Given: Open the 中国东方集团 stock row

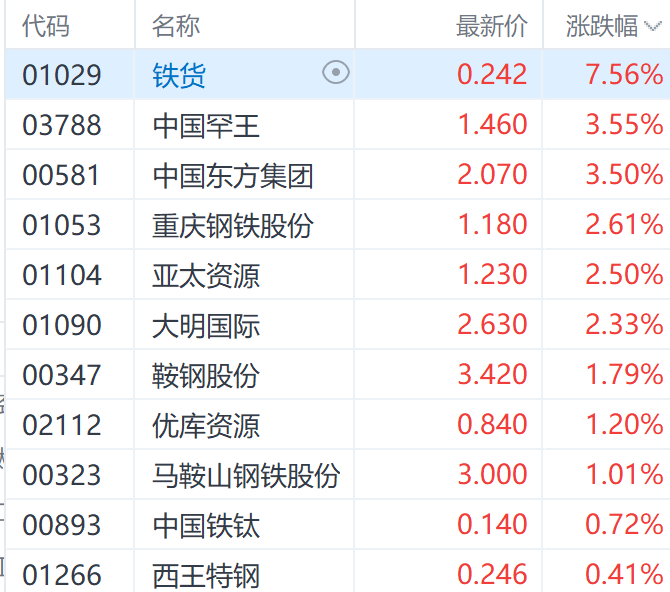Looking at the screenshot, I should [233, 176].
